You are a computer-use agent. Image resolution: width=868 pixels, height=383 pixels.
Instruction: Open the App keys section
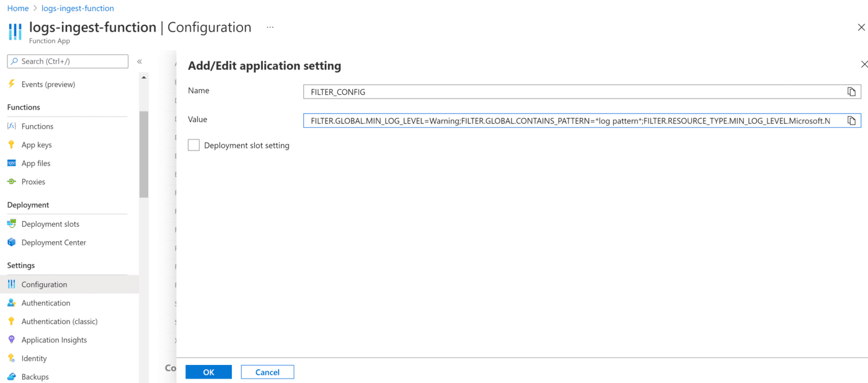[36, 144]
